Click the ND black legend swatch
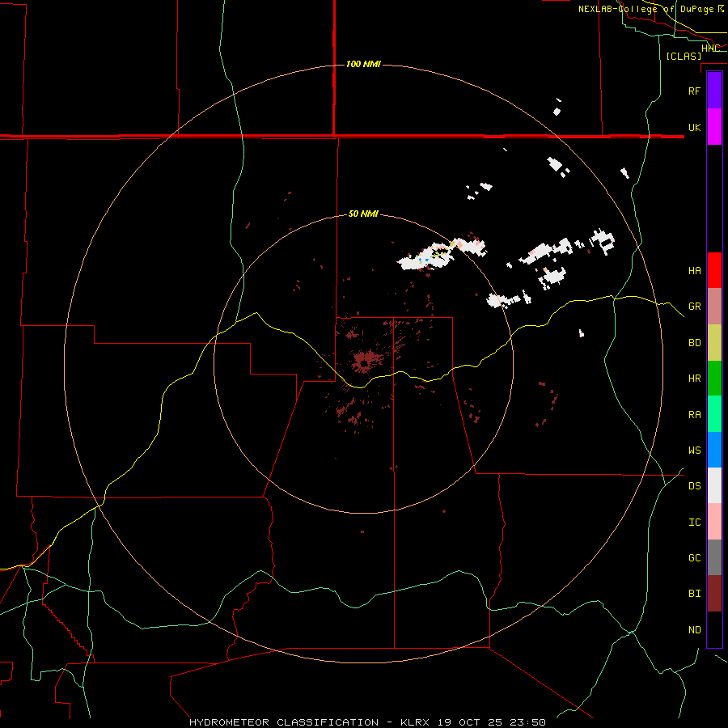The image size is (728, 728). (x=714, y=629)
